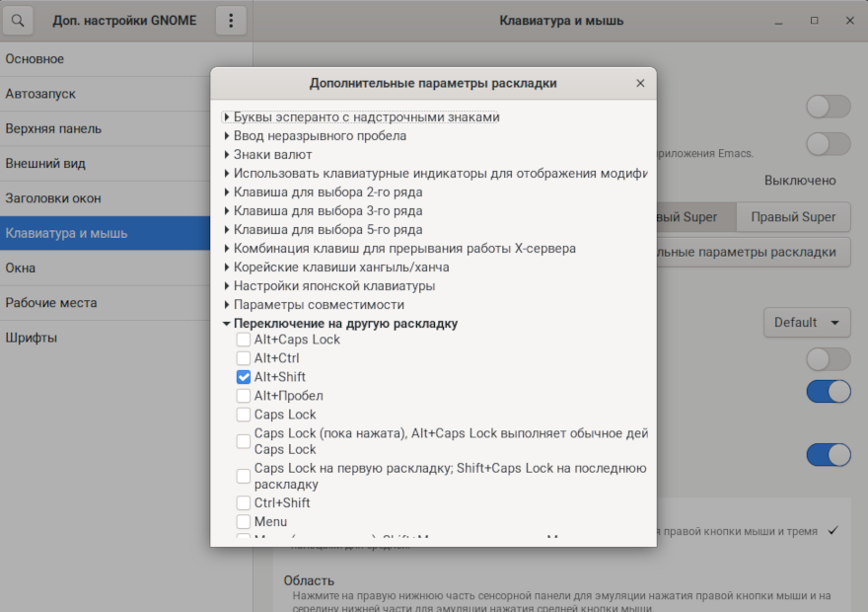Close the additional layout options dialog
Image resolution: width=868 pixels, height=612 pixels.
click(x=640, y=84)
